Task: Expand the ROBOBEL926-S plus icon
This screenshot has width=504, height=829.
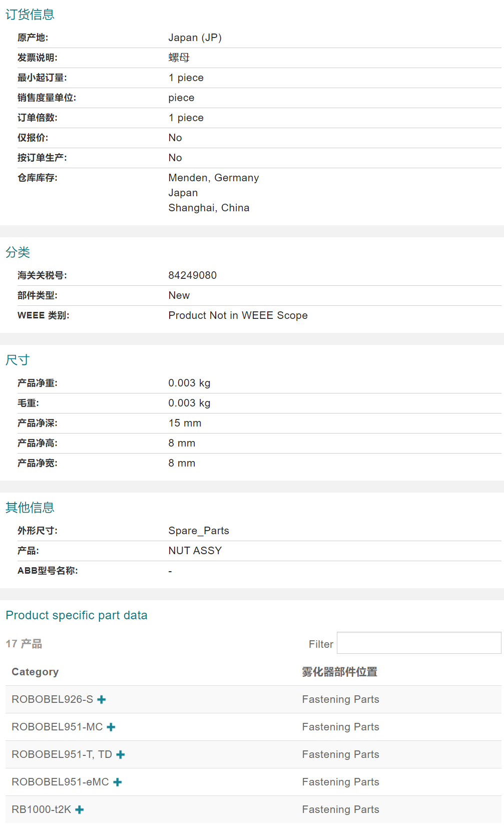Action: pos(102,699)
